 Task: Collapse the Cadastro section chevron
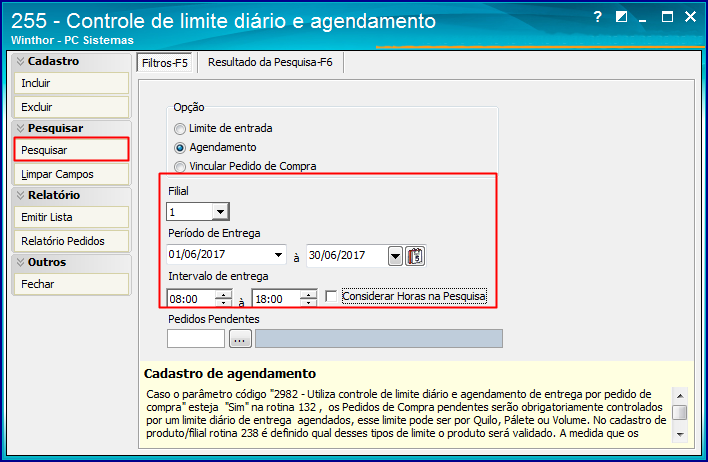(x=20, y=61)
